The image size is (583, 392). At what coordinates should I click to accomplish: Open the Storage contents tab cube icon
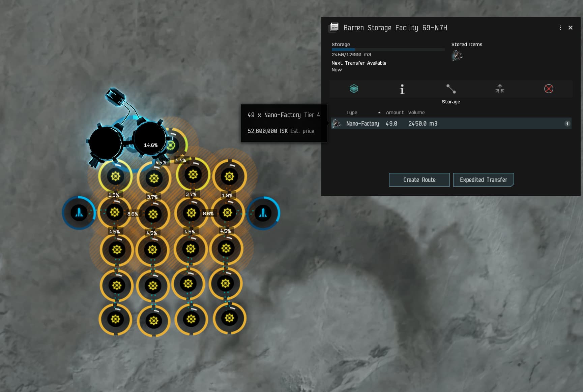pos(354,89)
